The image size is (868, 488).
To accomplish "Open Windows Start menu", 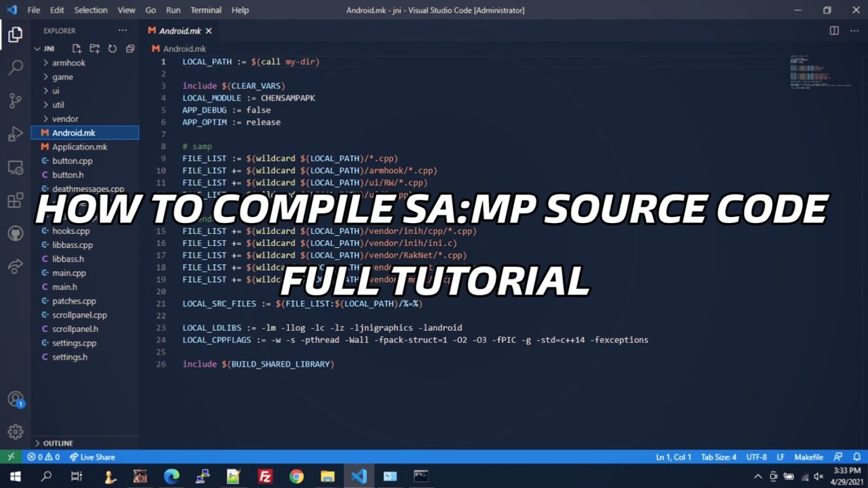I will pos(15,476).
